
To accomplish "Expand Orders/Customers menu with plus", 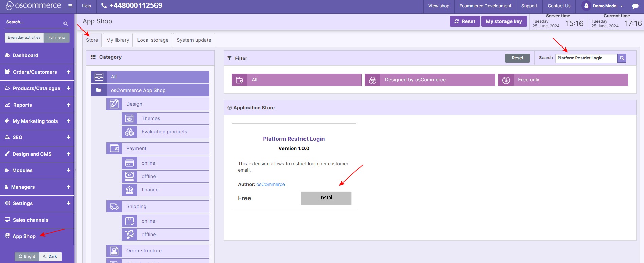I will (68, 72).
